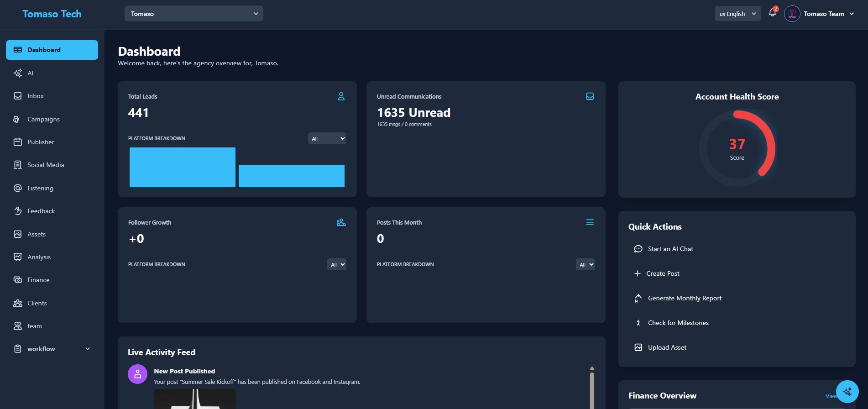Click the Unread Communications inbox icon

(x=590, y=96)
